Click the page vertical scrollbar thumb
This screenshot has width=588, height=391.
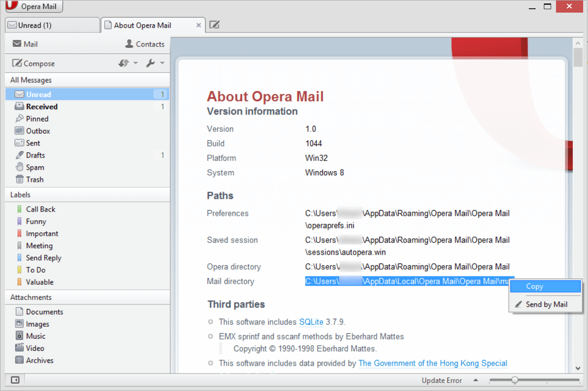click(577, 57)
